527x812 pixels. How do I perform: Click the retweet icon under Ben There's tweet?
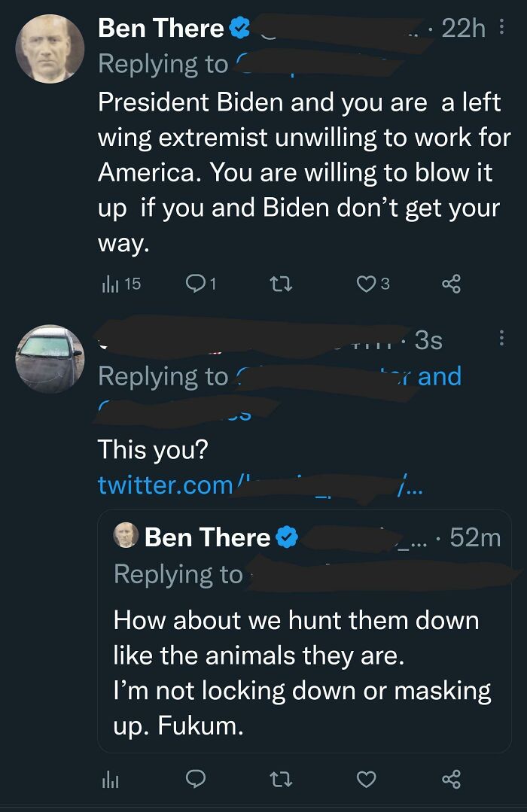pyautogui.click(x=281, y=284)
